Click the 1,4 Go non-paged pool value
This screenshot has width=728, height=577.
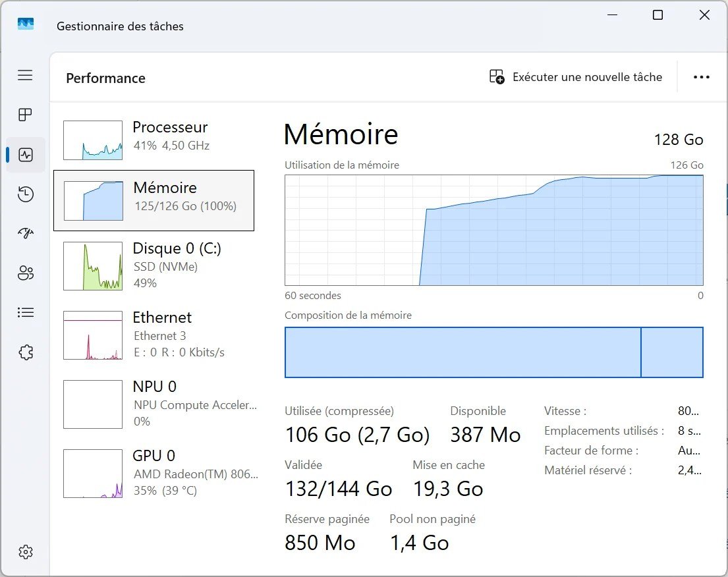[x=419, y=543]
